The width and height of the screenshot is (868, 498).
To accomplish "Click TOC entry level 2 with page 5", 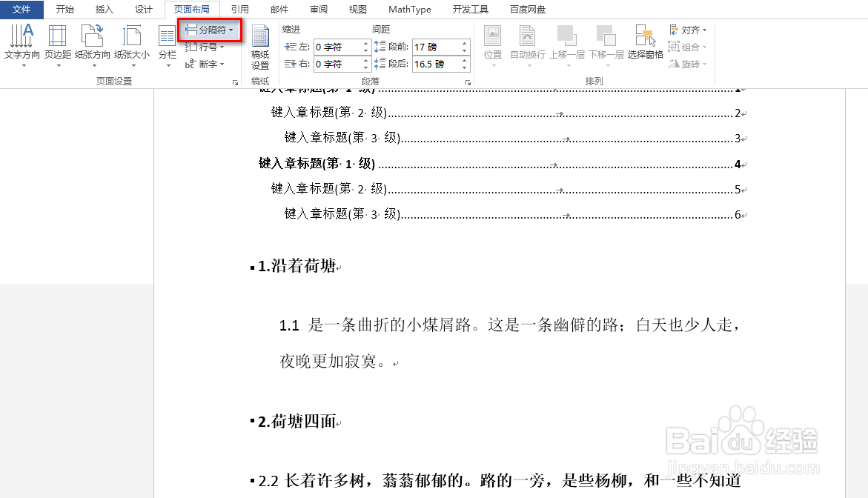I will tap(508, 189).
